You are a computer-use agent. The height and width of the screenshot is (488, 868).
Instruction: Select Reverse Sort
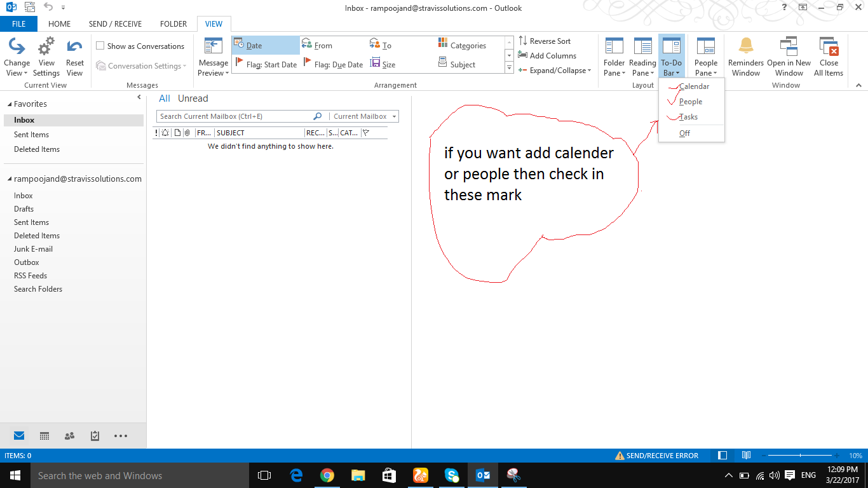pos(550,41)
